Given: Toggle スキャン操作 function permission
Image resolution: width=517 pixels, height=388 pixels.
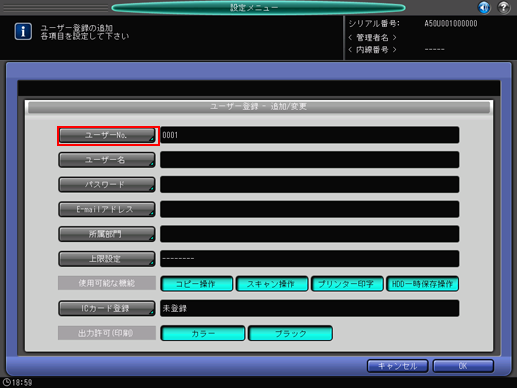Looking at the screenshot, I should click(272, 284).
